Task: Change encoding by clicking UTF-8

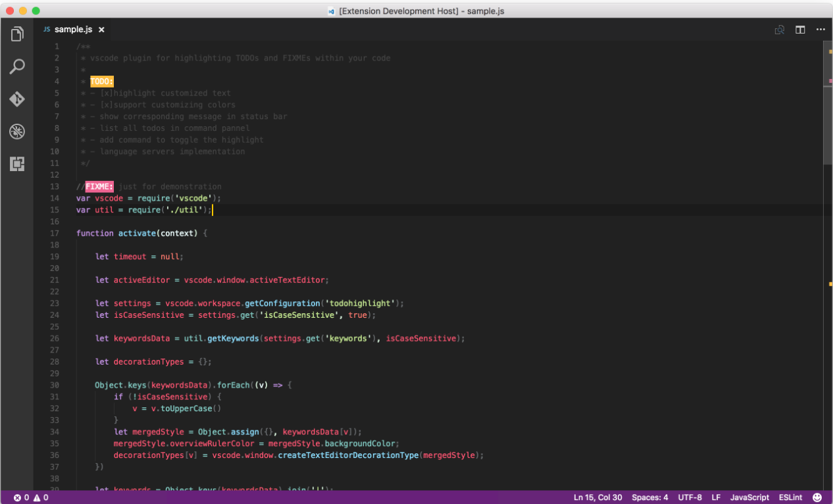Action: 690,497
